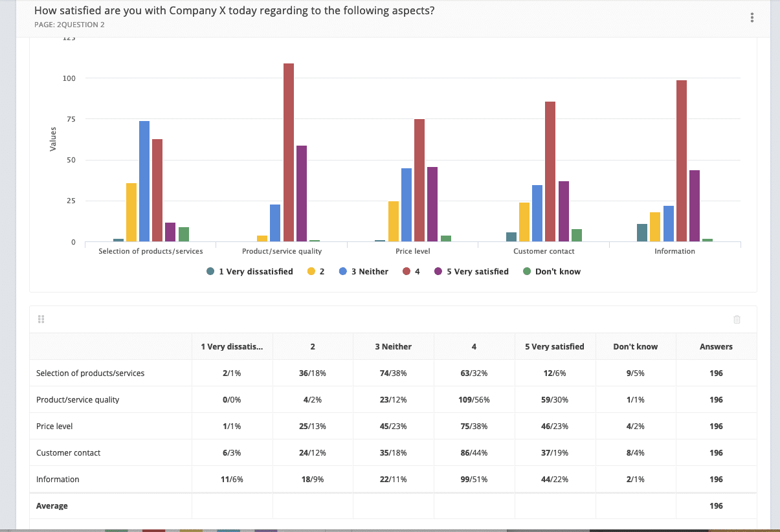Screen dimensions: 780x532
Task: Click the 'Average' row label
Action: 52,505
